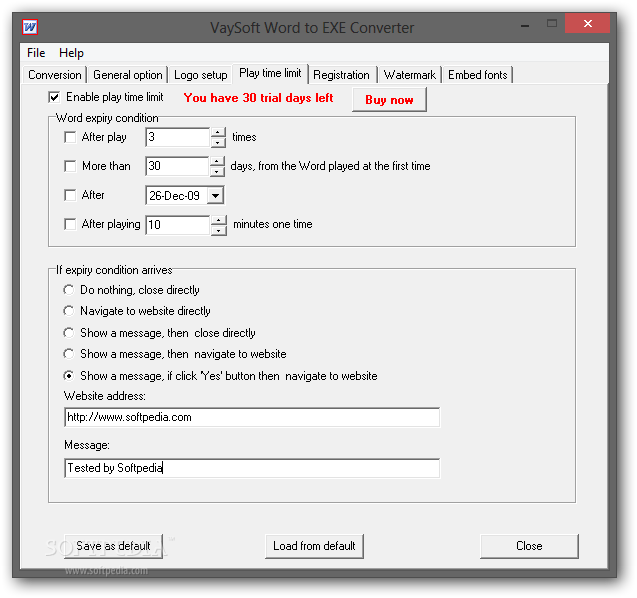This screenshot has width=637, height=598.
Task: Select Navigate to website directly
Action: click(x=69, y=311)
